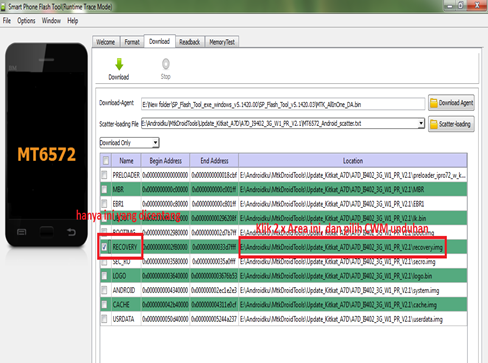Select the RECOVERY name cell

click(x=126, y=247)
